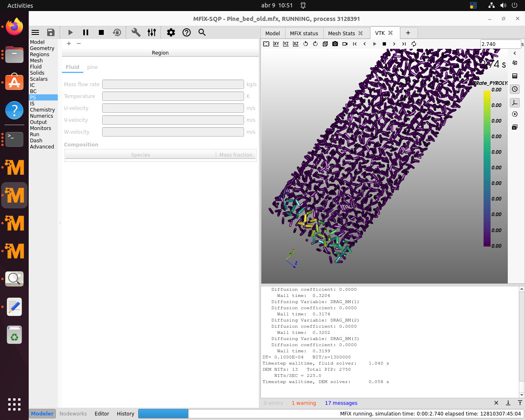Click the 1 warning filter

[304, 403]
